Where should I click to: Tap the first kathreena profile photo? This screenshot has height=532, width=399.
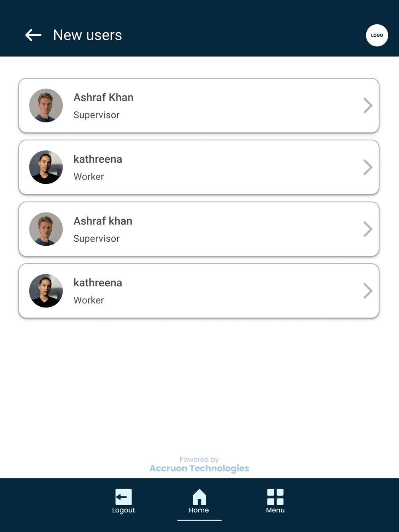coord(46,167)
